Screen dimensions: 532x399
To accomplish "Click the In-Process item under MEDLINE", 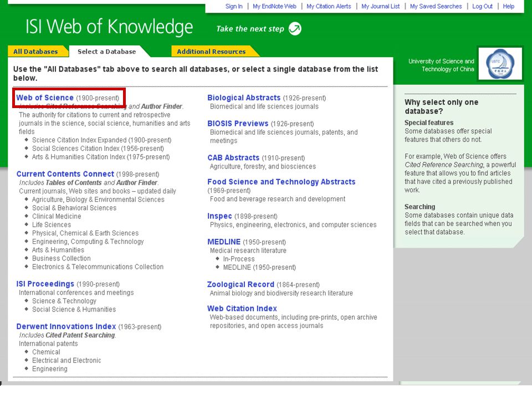I will tap(239, 259).
